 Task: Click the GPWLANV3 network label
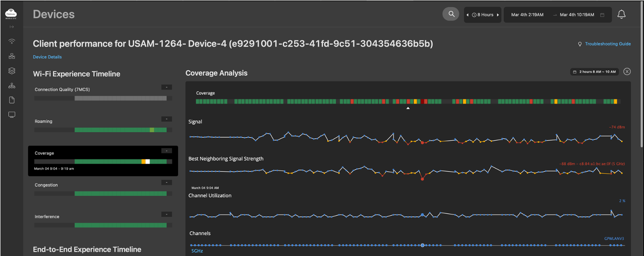pos(614,239)
